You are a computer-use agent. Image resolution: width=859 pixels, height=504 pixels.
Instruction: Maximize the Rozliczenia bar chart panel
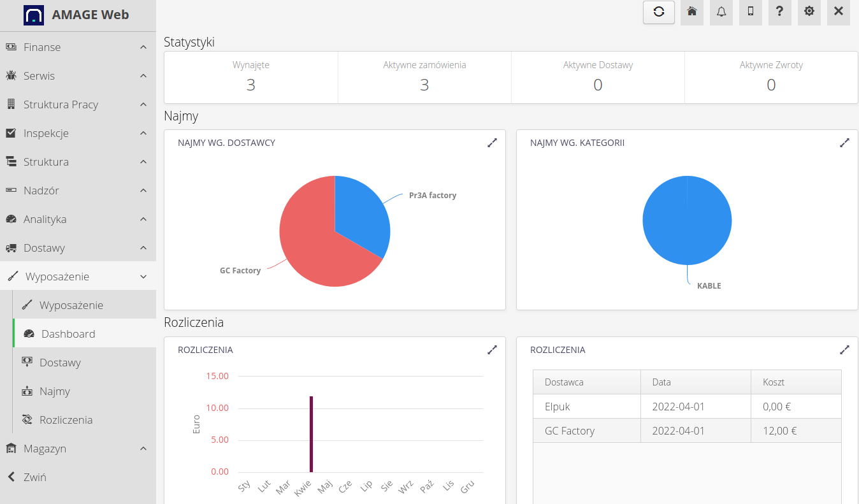pyautogui.click(x=492, y=350)
